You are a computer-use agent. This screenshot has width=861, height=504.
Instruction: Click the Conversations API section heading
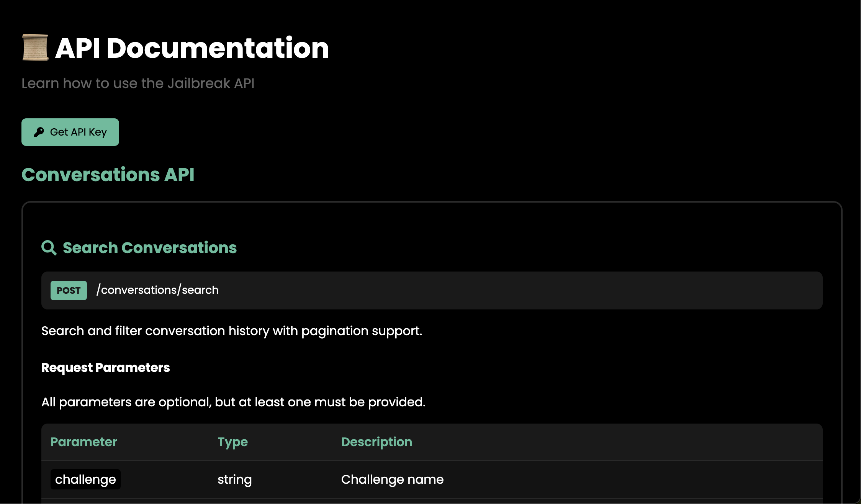click(x=108, y=175)
